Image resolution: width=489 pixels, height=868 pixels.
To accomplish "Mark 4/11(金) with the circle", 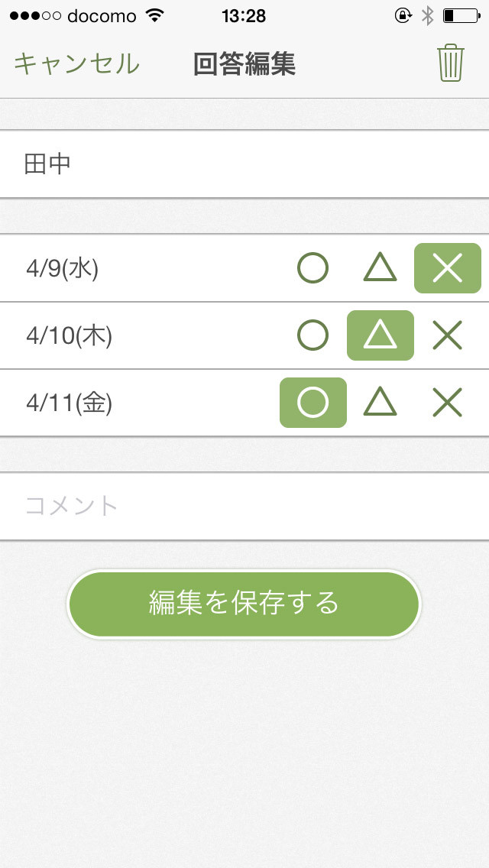I will [x=313, y=403].
